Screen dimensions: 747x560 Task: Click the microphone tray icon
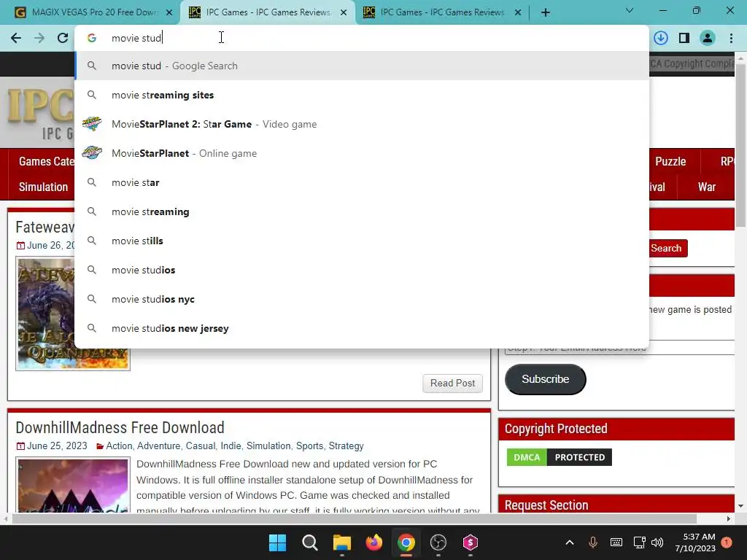click(x=593, y=542)
